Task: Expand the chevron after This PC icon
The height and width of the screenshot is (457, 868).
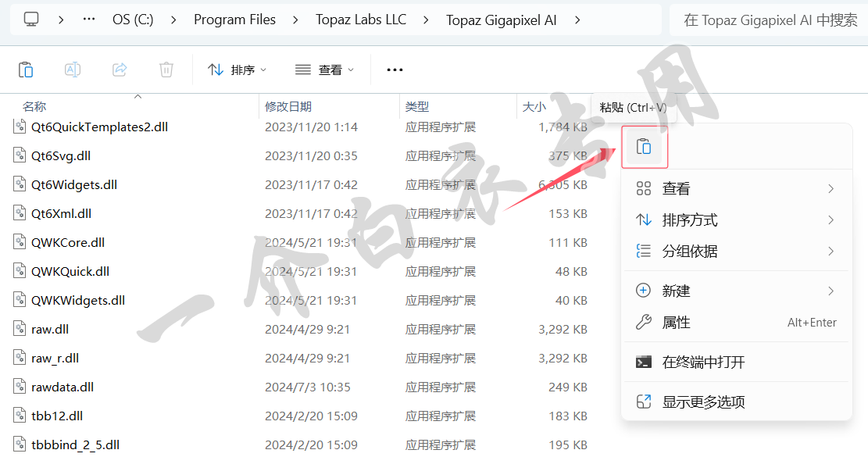Action: (61, 20)
